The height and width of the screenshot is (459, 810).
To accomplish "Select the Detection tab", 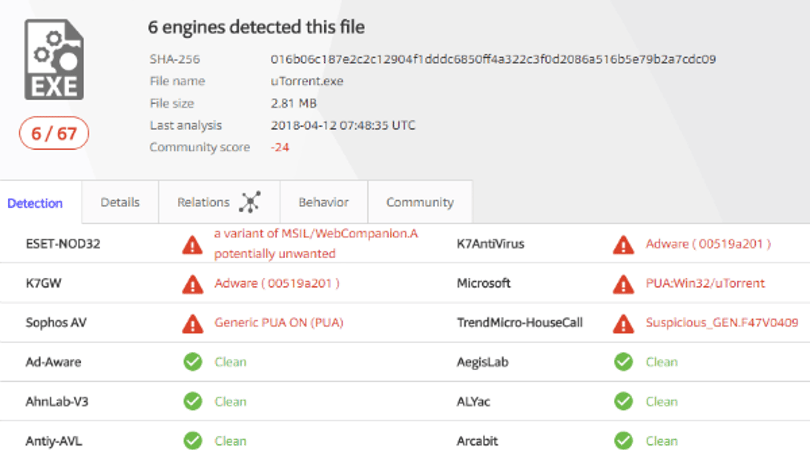I will point(35,203).
